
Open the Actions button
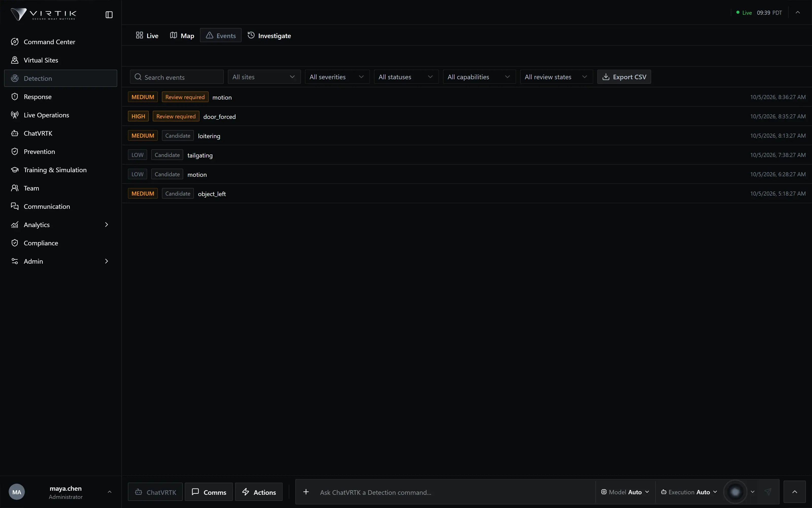pos(259,492)
